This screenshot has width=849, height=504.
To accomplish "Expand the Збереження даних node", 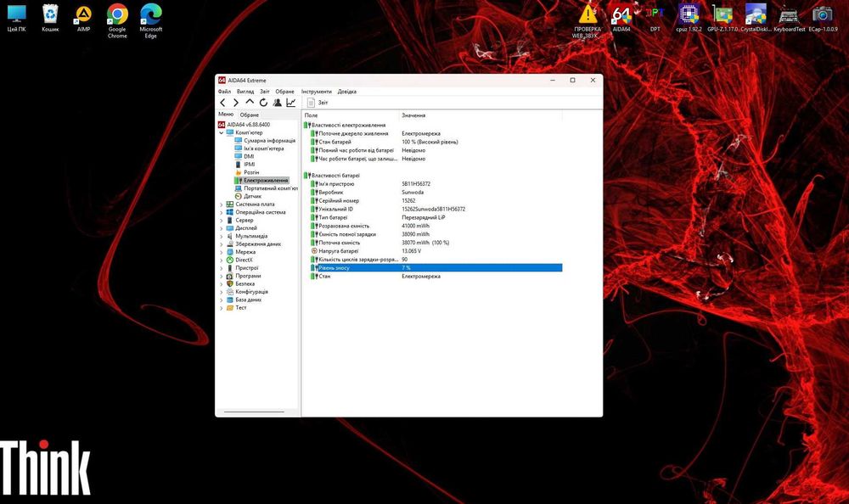I will point(221,244).
